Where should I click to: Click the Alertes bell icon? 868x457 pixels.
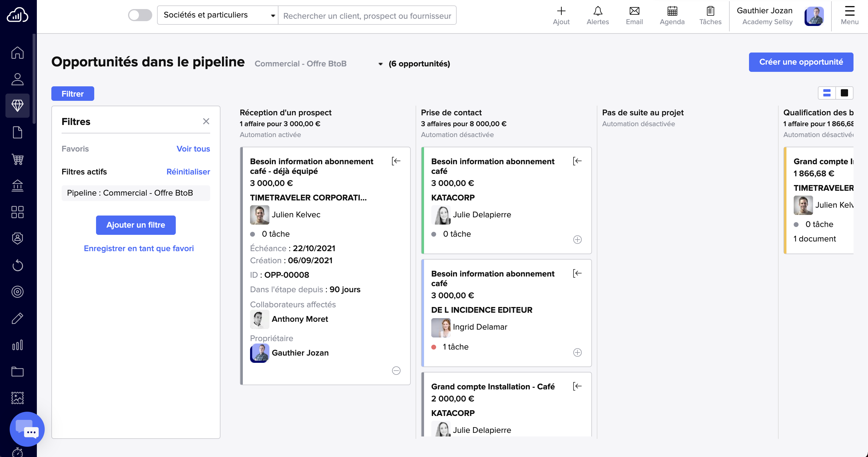tap(598, 11)
